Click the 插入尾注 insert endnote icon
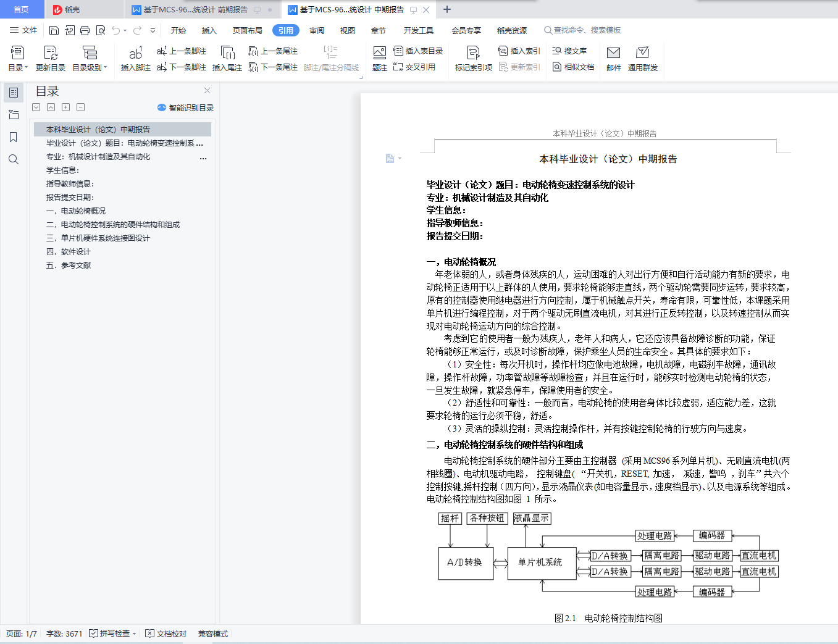Screen dimensions: 838x644 click(227, 52)
